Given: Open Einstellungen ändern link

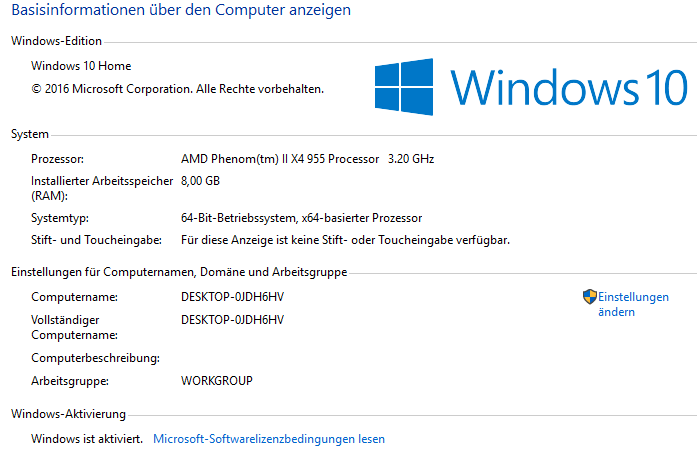Looking at the screenshot, I should tap(633, 304).
